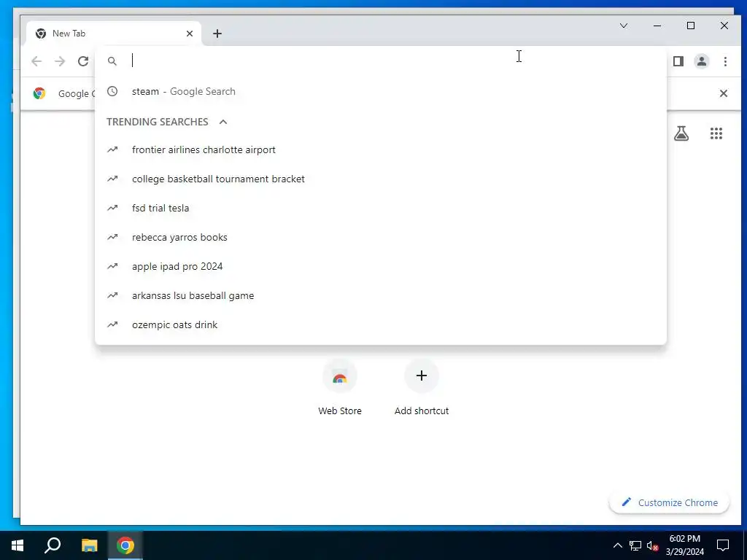Open the Windows notification center
The image size is (747, 560).
(723, 545)
